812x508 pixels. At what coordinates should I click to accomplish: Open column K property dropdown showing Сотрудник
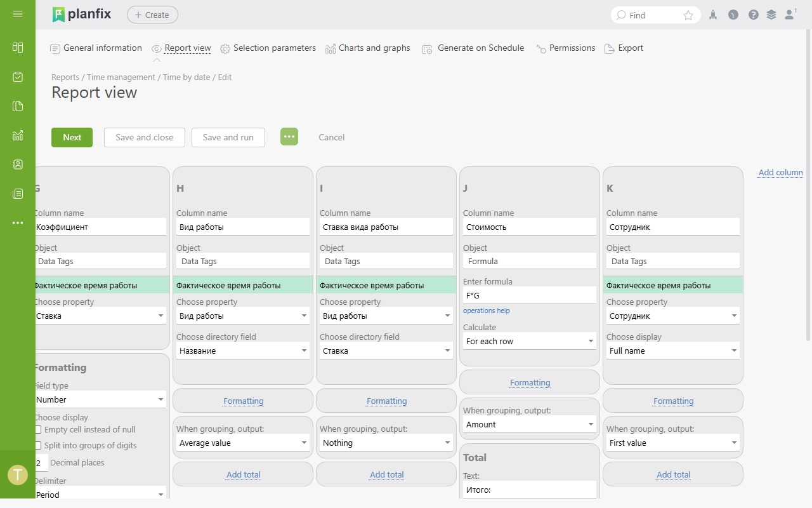click(x=673, y=316)
